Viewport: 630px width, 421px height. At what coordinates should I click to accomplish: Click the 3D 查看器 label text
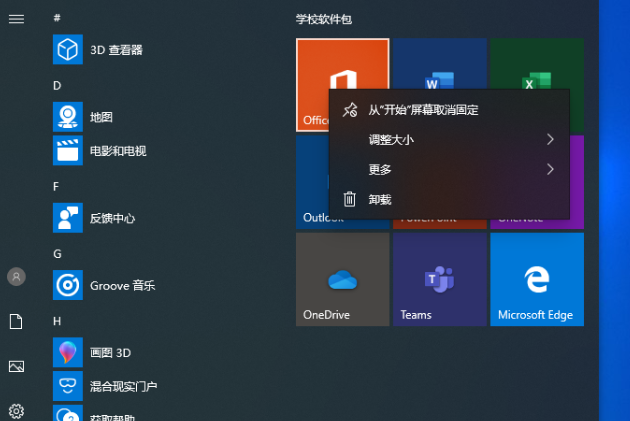pyautogui.click(x=117, y=50)
